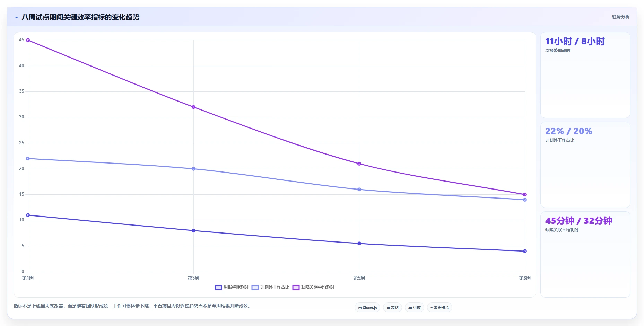Click the 第8周 x-axis label
Image resolution: width=644 pixels, height=326 pixels.
click(525, 278)
